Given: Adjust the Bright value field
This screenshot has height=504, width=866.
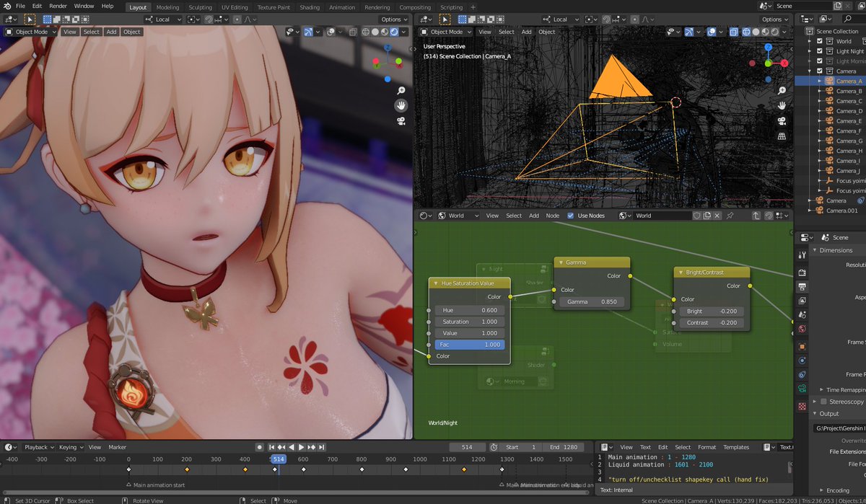Looking at the screenshot, I should coord(712,311).
